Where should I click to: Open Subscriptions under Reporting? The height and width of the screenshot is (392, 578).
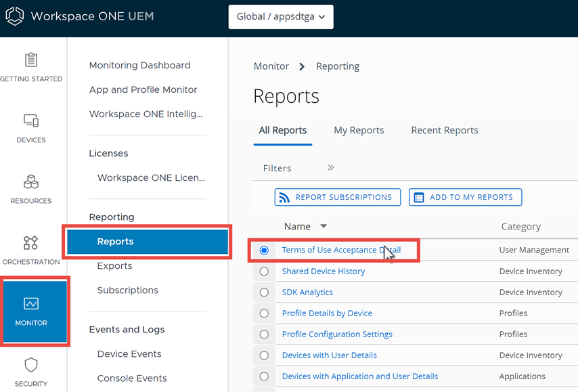point(127,290)
